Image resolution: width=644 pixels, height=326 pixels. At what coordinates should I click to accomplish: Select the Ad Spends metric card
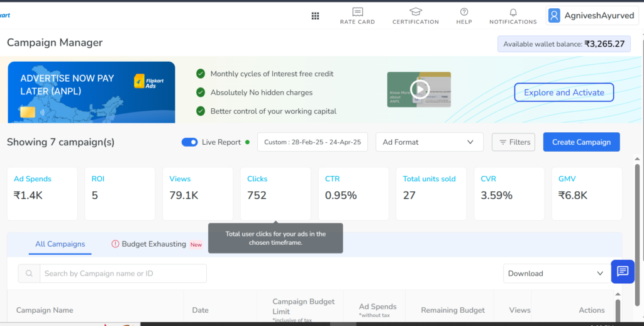42,194
